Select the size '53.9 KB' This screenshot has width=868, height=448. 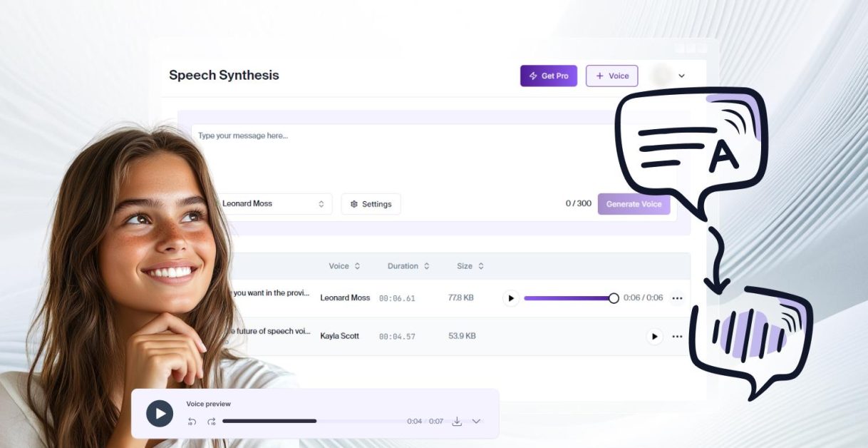point(462,336)
